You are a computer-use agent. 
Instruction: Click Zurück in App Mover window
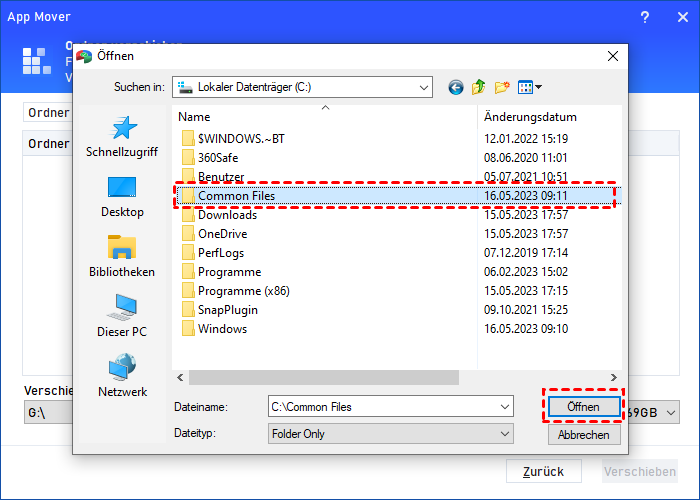click(544, 471)
